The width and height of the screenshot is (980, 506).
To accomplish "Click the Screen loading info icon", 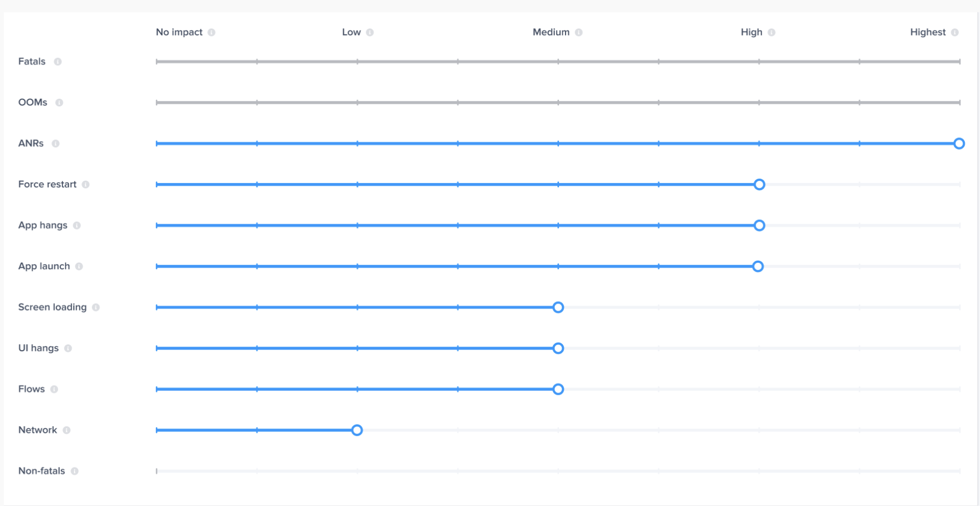I will (96, 307).
